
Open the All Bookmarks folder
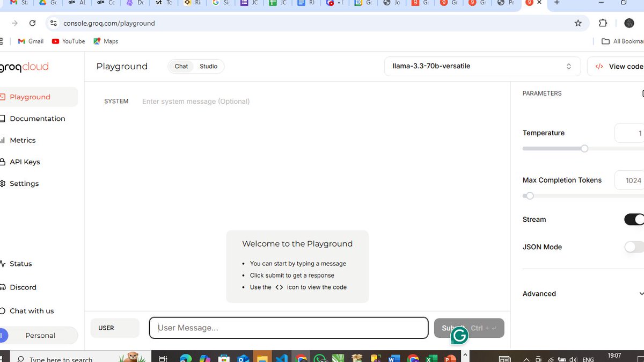click(623, 41)
